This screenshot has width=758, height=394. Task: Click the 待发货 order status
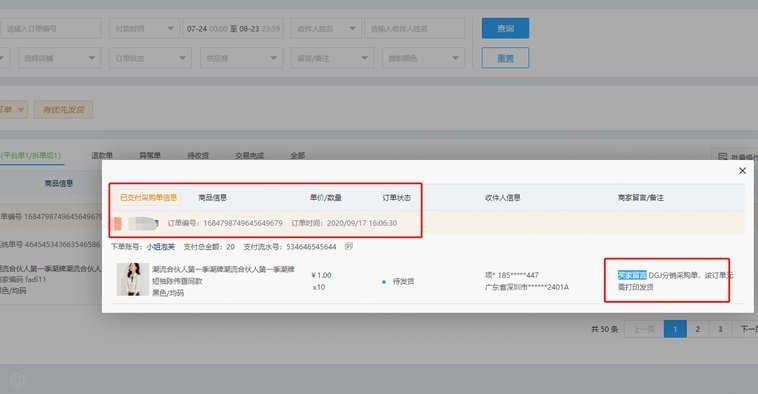click(x=403, y=281)
